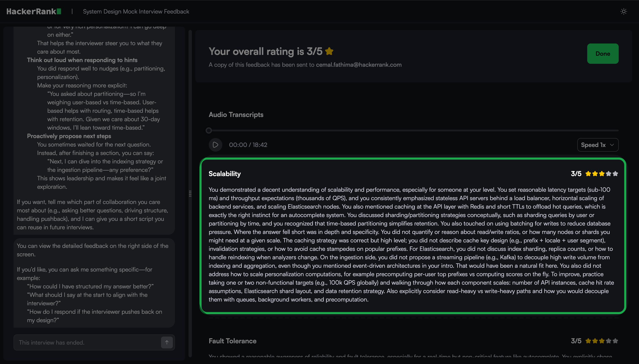Click System Design Mock Interview Feedback title
Viewport: 639px width, 364px height.
pyautogui.click(x=136, y=11)
